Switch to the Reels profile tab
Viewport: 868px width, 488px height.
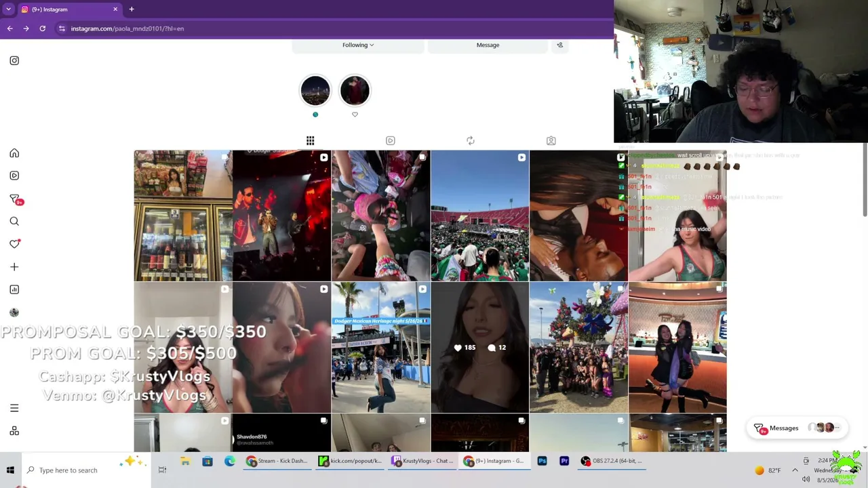coord(391,140)
